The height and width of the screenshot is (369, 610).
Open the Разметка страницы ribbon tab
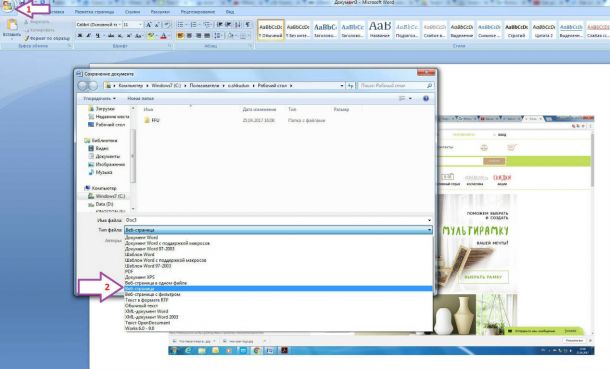(95, 12)
